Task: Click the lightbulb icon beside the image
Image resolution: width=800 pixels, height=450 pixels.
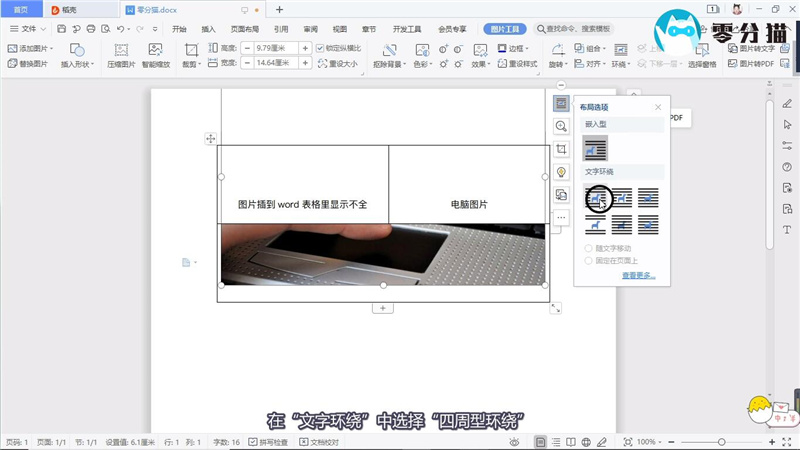Action: point(561,172)
